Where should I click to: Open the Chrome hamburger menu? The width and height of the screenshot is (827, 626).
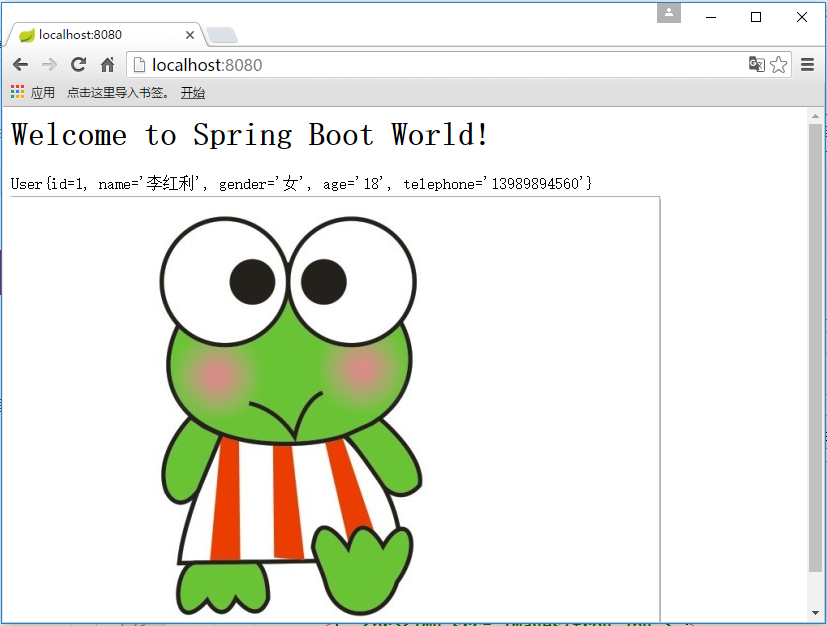point(807,65)
